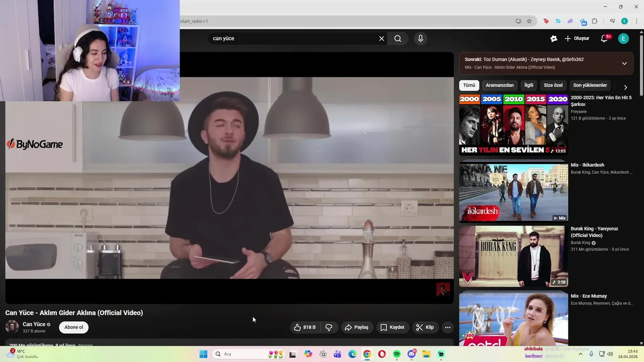Click the Can Yüce channel name

[x=34, y=324]
